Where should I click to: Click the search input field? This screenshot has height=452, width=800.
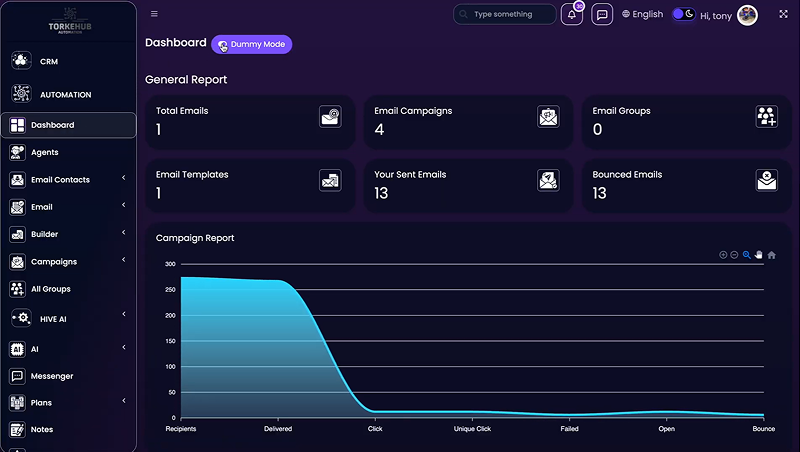[510, 15]
